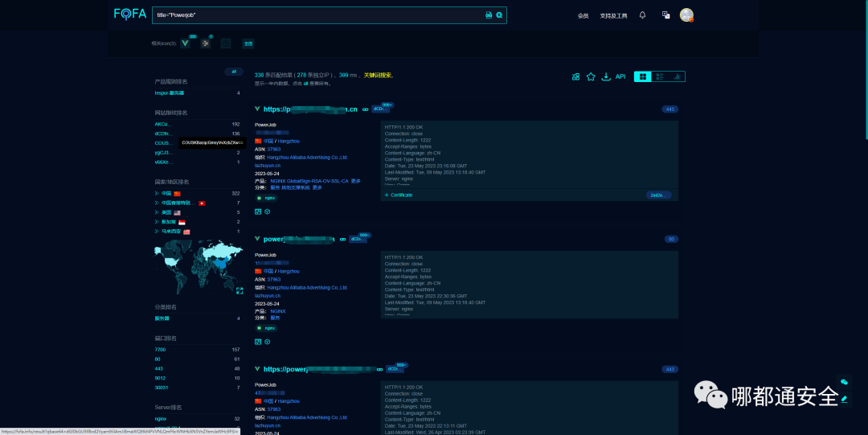This screenshot has width=868, height=435.
Task: Click the 关键词搜索 link
Action: click(378, 75)
